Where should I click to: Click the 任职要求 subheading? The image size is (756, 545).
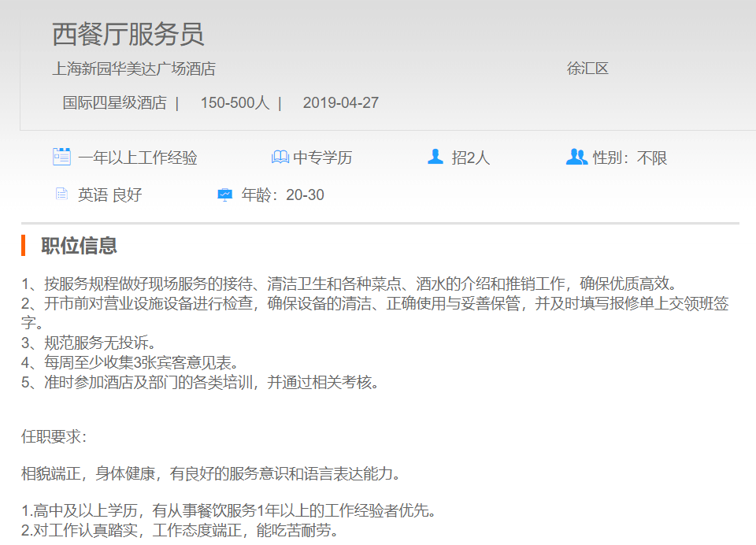(x=54, y=436)
